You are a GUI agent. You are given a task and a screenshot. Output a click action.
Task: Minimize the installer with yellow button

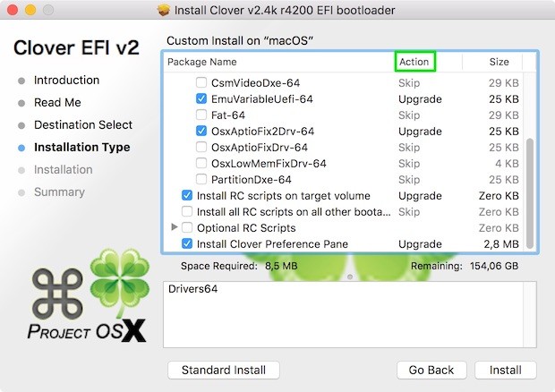click(x=30, y=10)
